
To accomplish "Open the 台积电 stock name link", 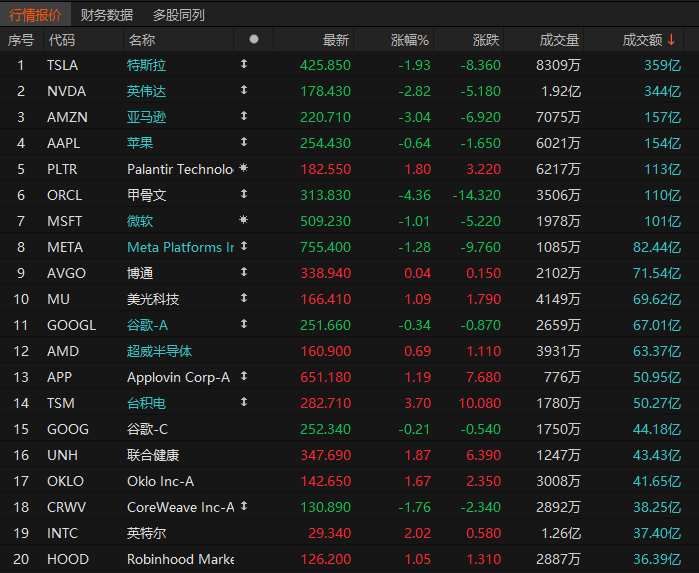I will [146, 403].
